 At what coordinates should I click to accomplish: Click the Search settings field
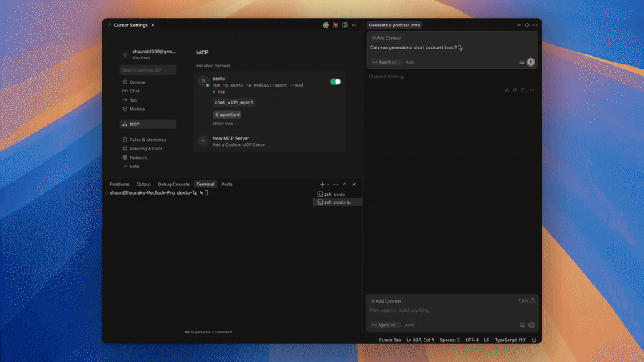coord(148,70)
